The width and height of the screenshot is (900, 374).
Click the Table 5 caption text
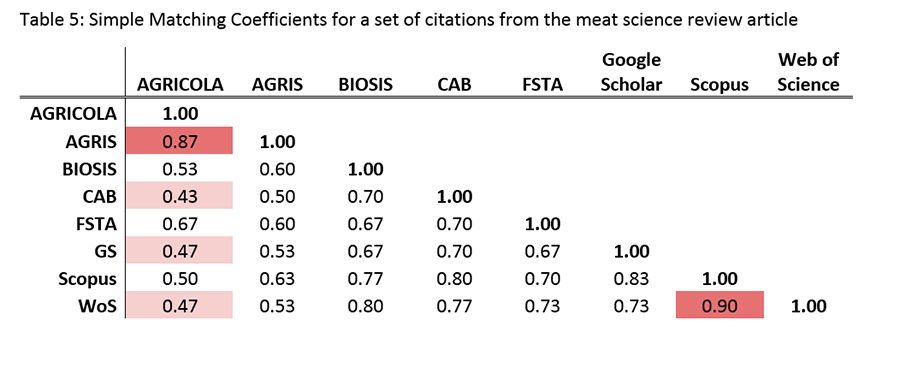pos(409,21)
